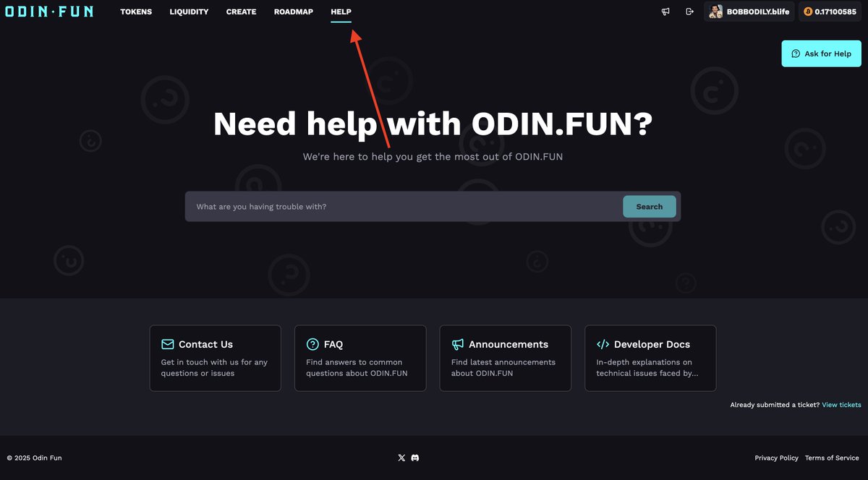Open the Privacy Policy page
The image size is (868, 480).
[776, 458]
